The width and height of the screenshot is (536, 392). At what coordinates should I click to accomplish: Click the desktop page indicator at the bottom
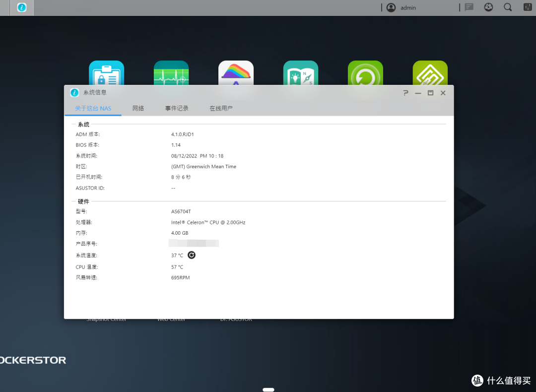click(x=268, y=390)
